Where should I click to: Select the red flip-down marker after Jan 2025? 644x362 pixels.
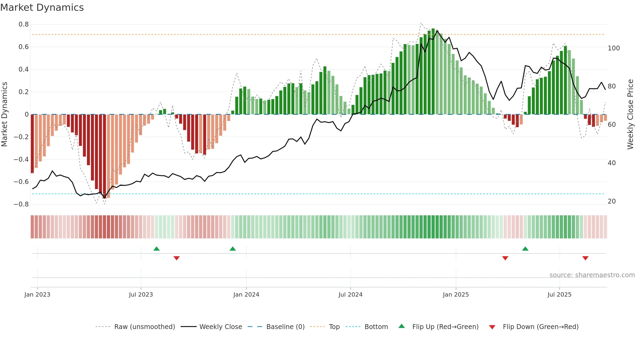click(505, 258)
